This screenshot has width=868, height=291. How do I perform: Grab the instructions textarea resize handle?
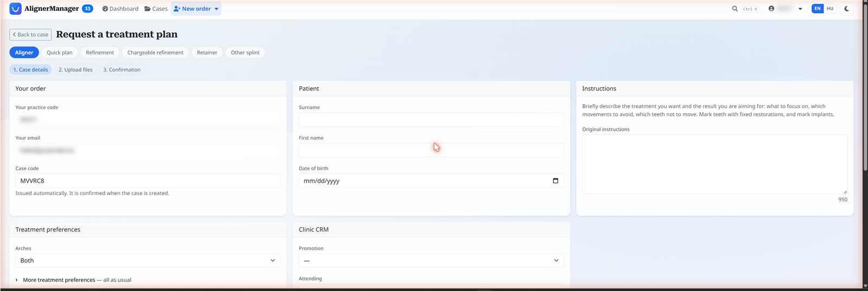click(845, 191)
